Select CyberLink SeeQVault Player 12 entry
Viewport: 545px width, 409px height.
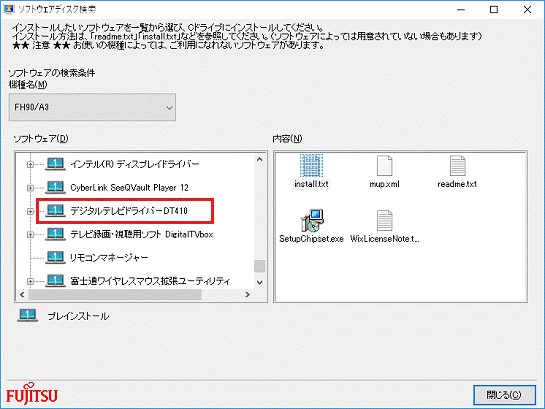pyautogui.click(x=129, y=188)
